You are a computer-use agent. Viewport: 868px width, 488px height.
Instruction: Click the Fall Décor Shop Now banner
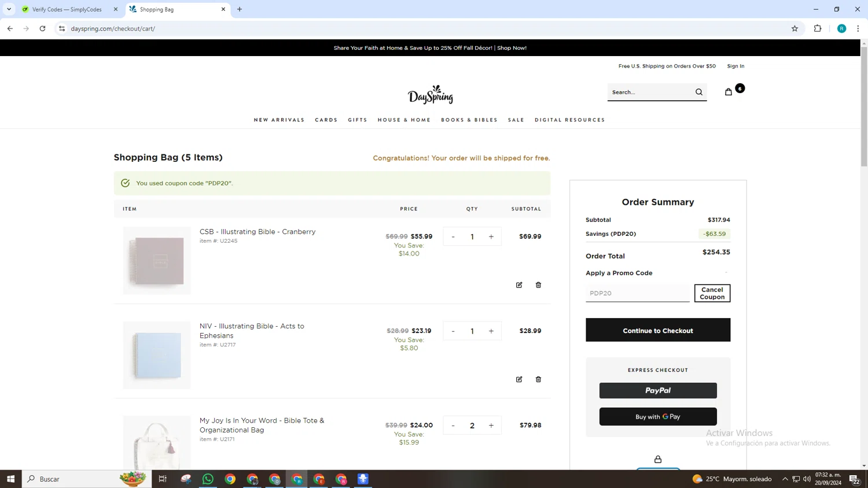pyautogui.click(x=430, y=48)
